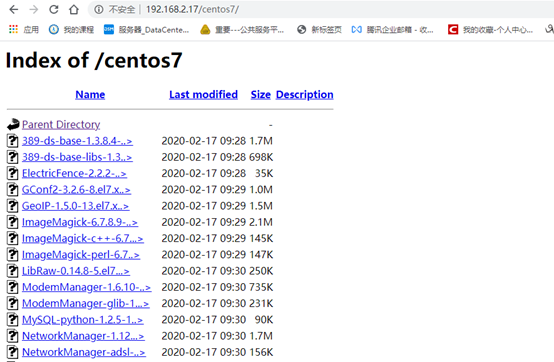
Task: Open the DataCenter server bookmark
Action: (146, 30)
